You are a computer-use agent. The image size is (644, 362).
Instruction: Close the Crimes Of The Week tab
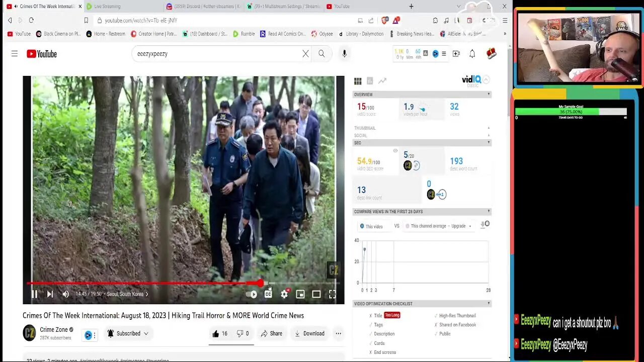[x=79, y=7]
